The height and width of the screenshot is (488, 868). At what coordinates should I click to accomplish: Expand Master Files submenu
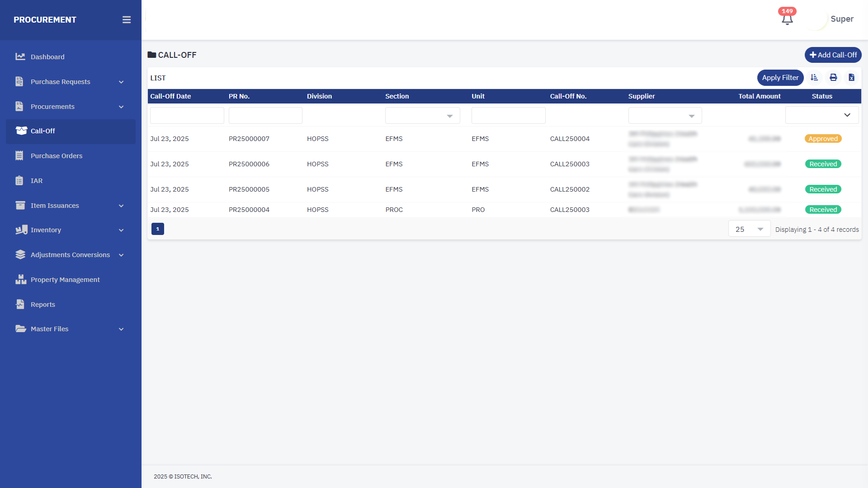click(121, 329)
